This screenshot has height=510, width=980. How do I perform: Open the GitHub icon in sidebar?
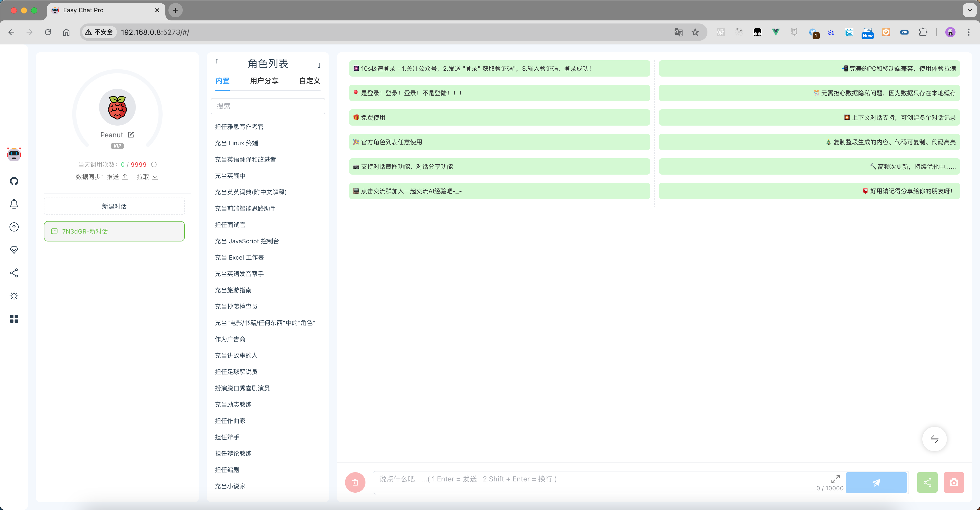point(14,181)
